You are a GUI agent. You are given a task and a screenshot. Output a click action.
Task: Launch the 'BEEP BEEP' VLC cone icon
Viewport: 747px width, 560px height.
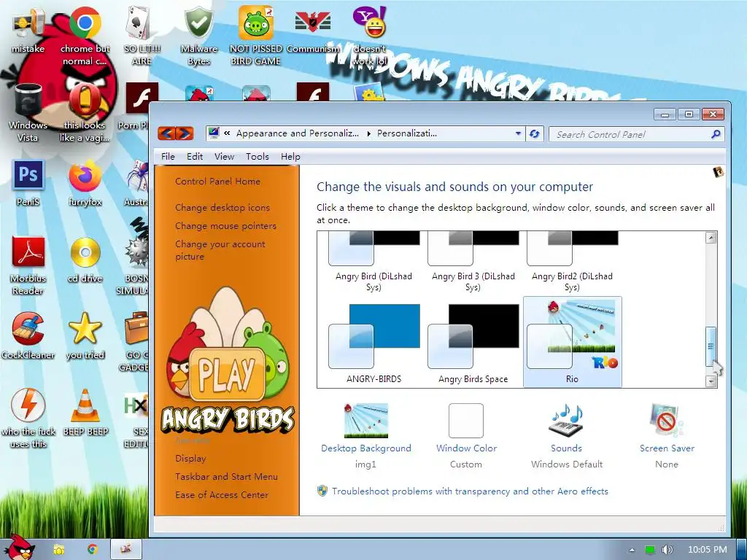[x=85, y=413]
